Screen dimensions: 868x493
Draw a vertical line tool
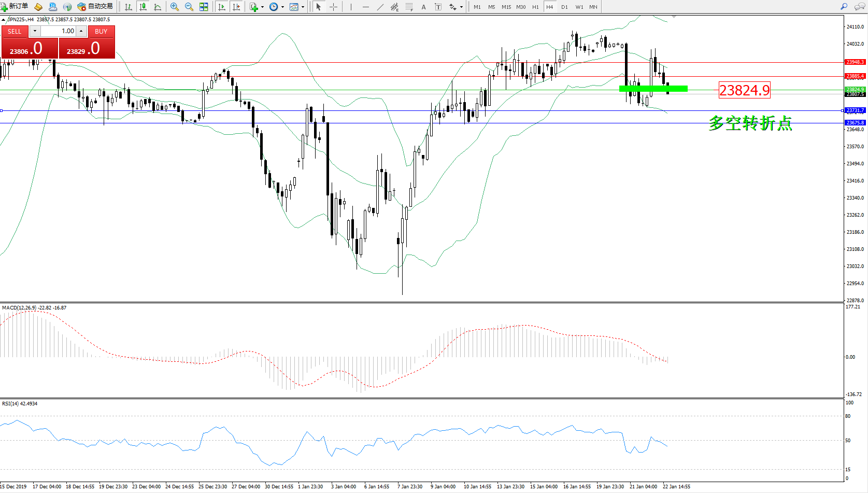[351, 7]
